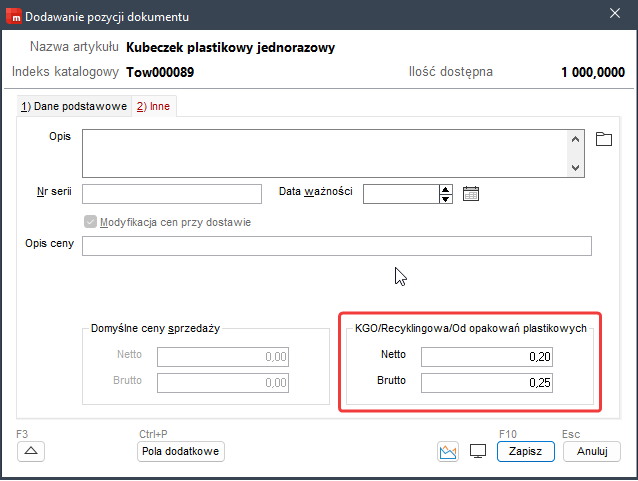
Task: Click the folder icon next to Opis
Action: tap(603, 139)
